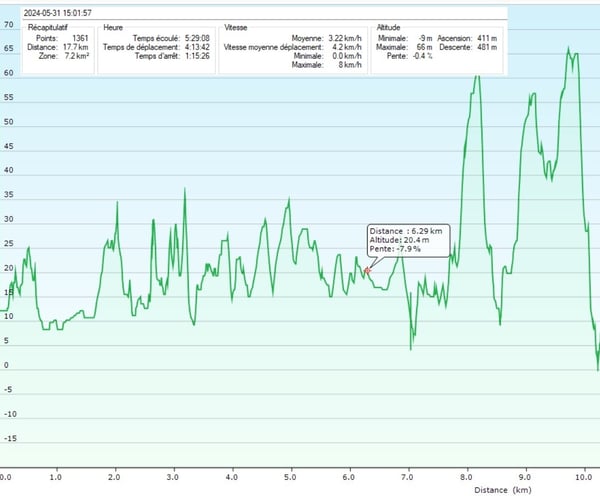
Task: Click the 8.0 km tick label on x-axis
Action: click(466, 477)
